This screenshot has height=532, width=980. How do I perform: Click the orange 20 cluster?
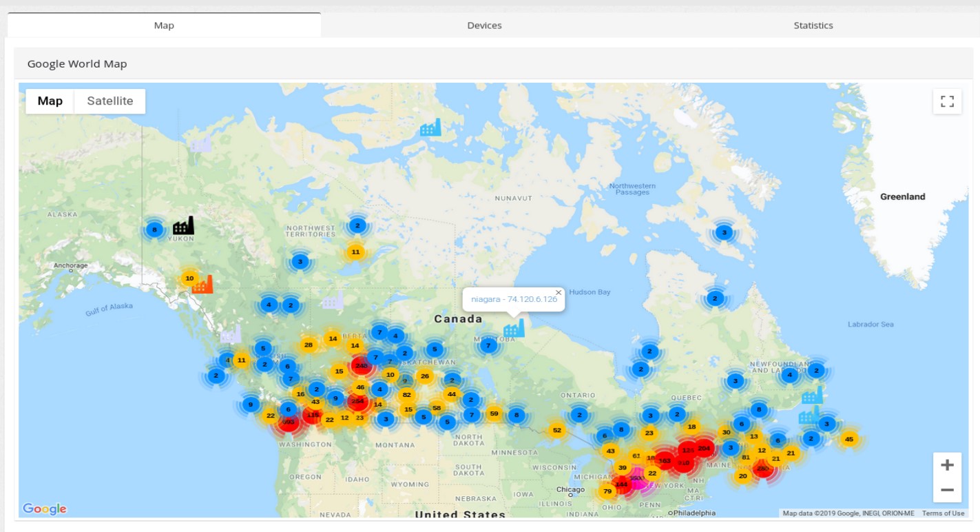(x=743, y=475)
